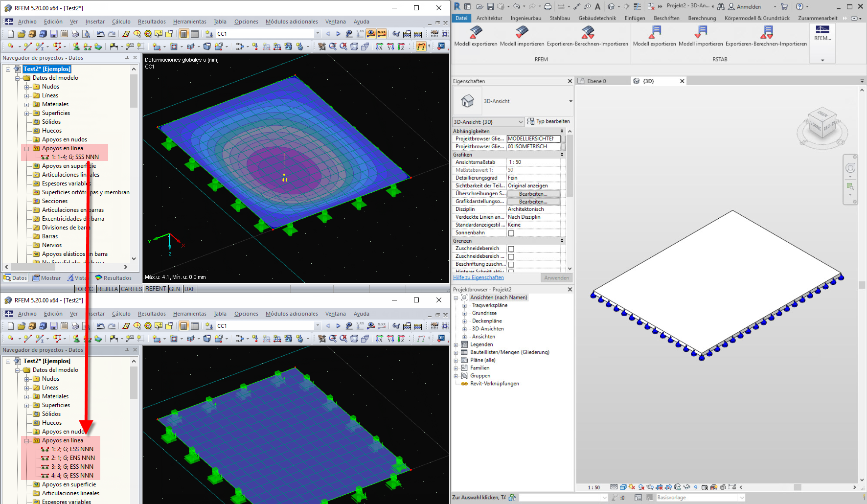
Task: Collapse the Grafiken section in Eigenschaften
Action: tap(561, 154)
